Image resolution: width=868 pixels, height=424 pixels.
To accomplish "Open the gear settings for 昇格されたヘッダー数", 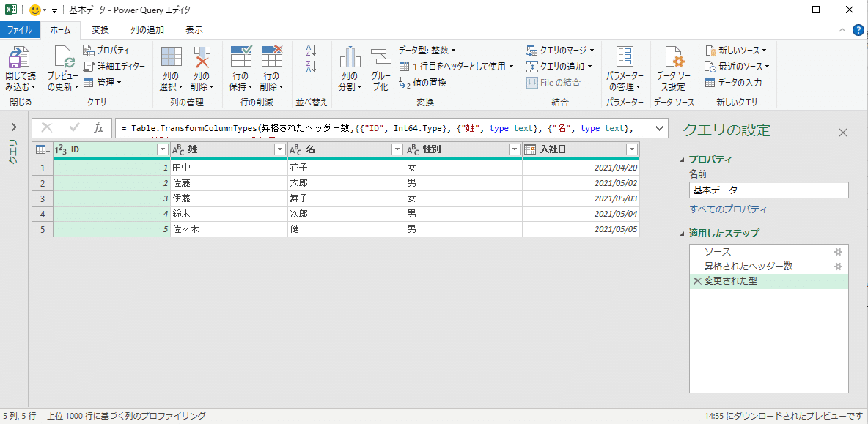I will 839,267.
